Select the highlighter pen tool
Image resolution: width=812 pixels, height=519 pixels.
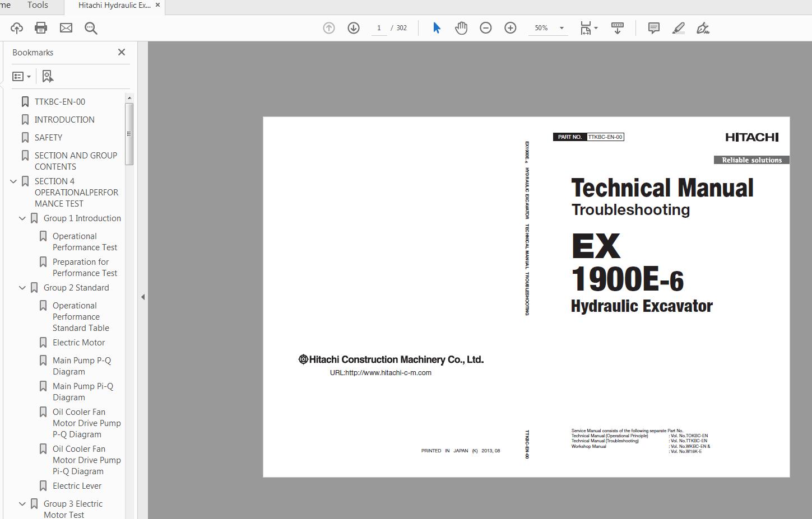click(x=678, y=28)
